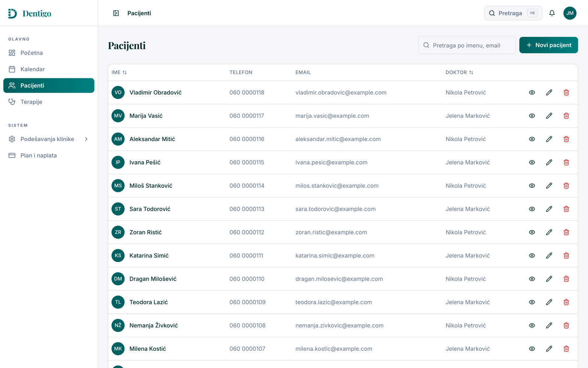Delete patient Milena Kostić
This screenshot has width=588, height=368.
[566, 349]
